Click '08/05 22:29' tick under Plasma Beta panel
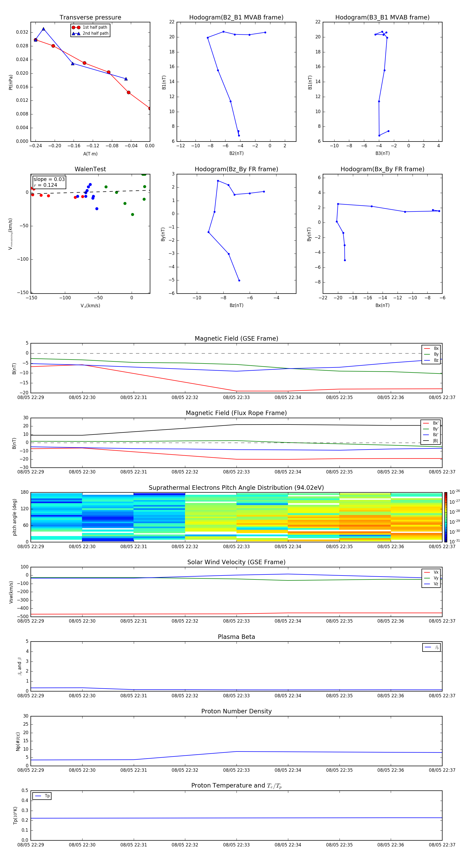Image resolution: width=473 pixels, height=868 pixels. [31, 695]
